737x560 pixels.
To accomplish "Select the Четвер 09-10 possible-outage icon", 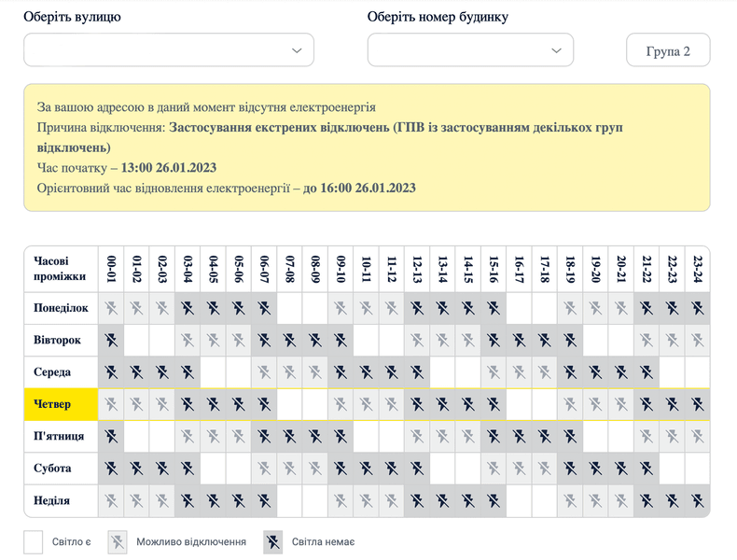I will [x=341, y=404].
